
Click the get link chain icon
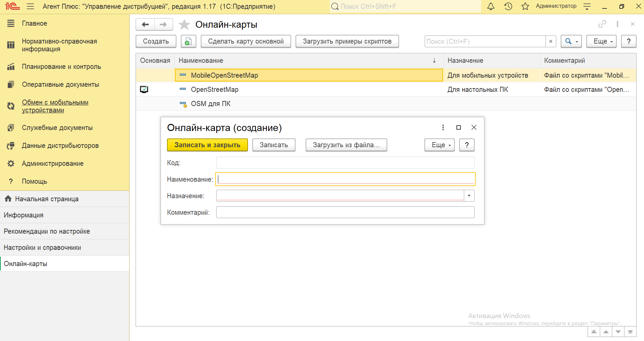pyautogui.click(x=602, y=24)
